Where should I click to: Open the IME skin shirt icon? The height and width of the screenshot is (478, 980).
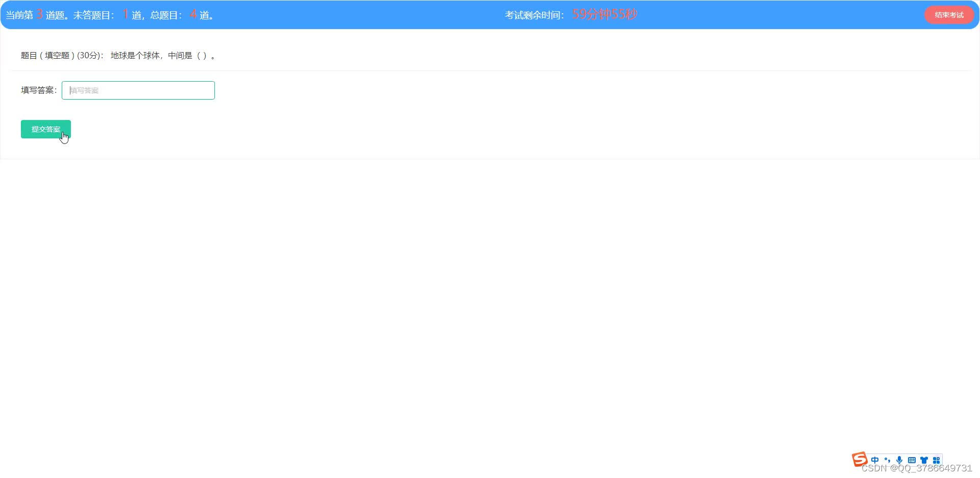tap(924, 460)
